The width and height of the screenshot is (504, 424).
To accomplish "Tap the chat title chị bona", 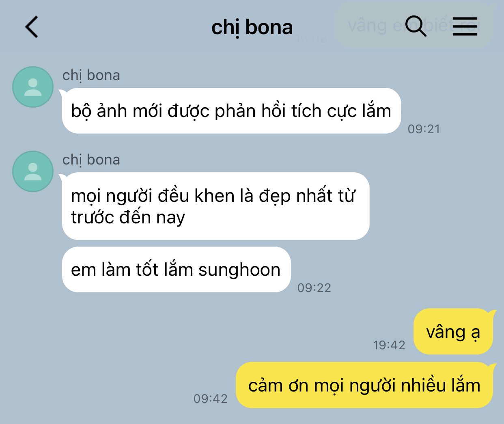I will (x=252, y=28).
